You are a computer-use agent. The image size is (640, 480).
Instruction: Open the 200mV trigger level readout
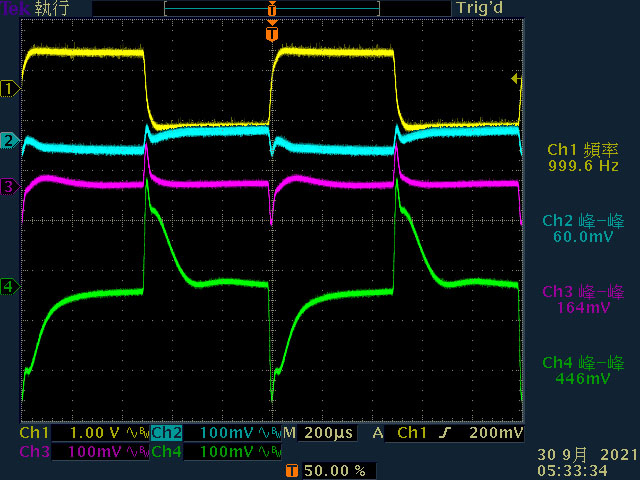(x=496, y=433)
